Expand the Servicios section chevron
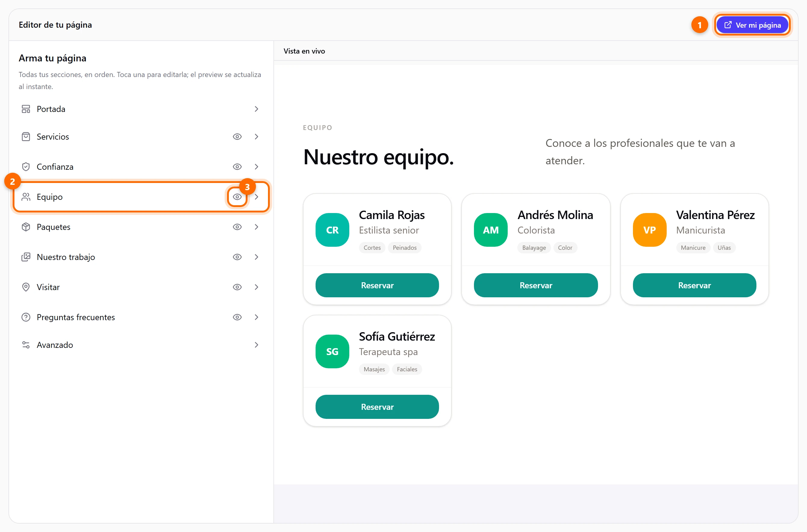The width and height of the screenshot is (807, 532). pyautogui.click(x=256, y=137)
